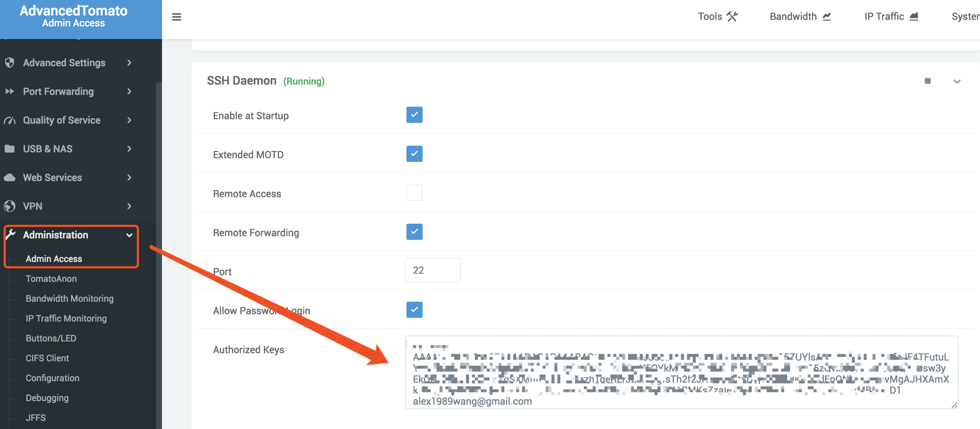
Task: Collapse SSH Daemon panel chevron
Action: tap(957, 81)
